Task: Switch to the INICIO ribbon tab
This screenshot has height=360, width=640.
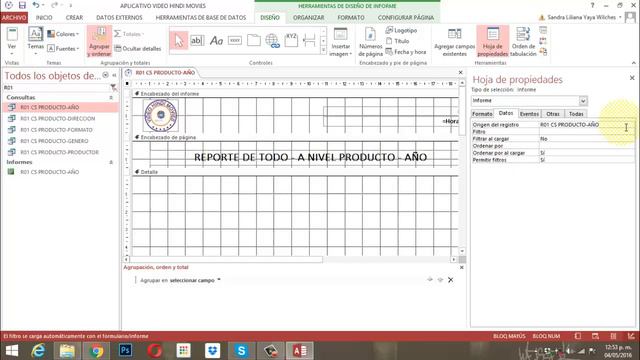Action: tap(44, 18)
